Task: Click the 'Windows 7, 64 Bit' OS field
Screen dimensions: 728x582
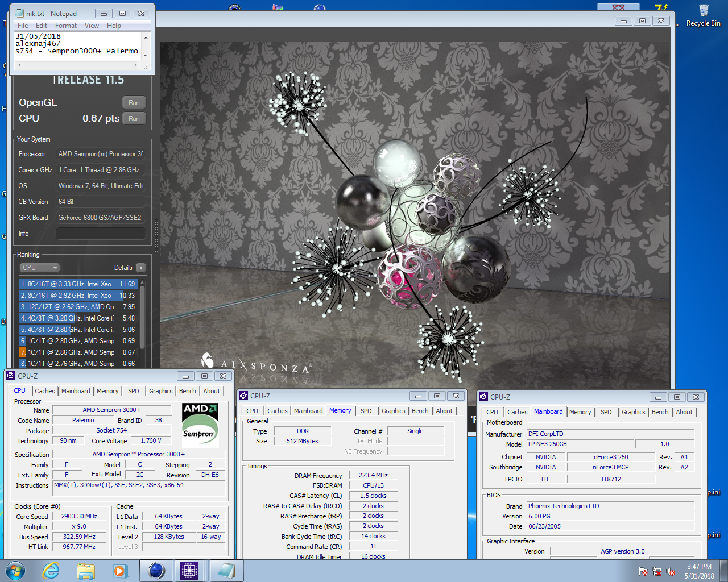Action: tap(100, 186)
